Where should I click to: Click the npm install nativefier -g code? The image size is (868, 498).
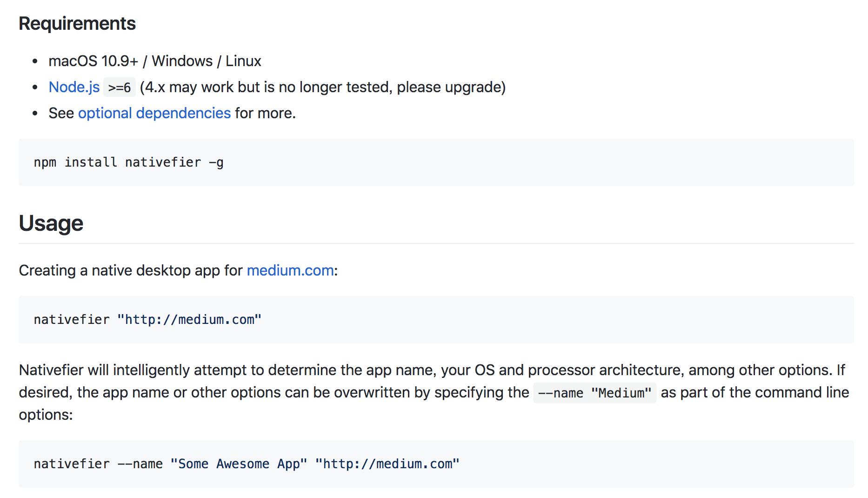(129, 162)
